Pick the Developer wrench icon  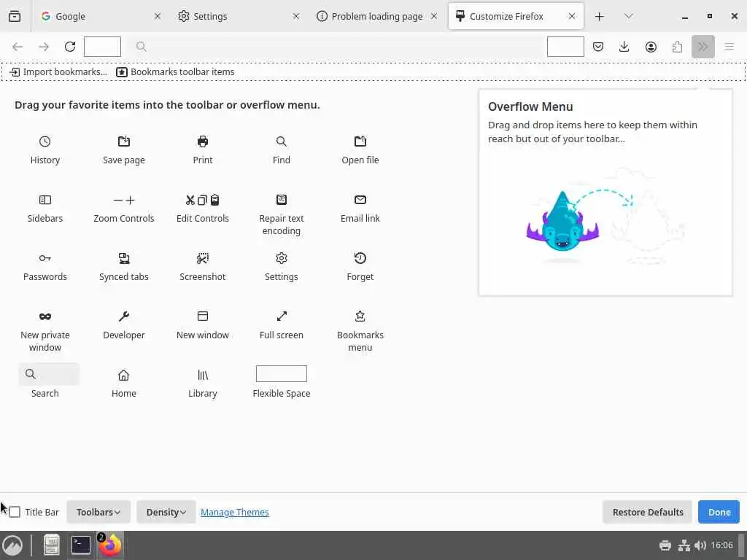pyautogui.click(x=124, y=316)
